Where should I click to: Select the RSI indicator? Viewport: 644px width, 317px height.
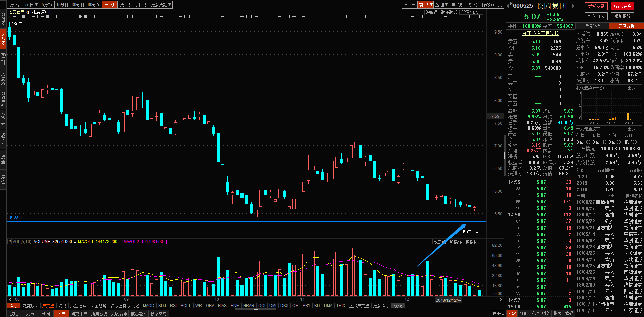[x=173, y=306]
